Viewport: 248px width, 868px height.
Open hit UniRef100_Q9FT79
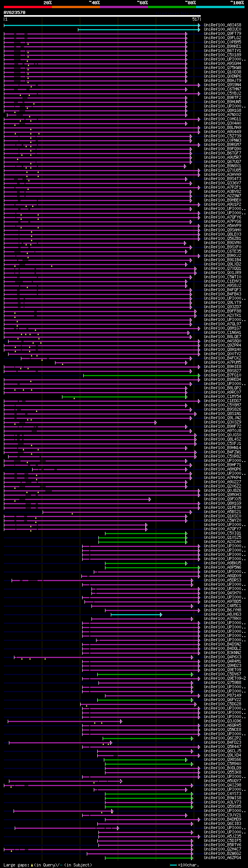click(x=222, y=34)
